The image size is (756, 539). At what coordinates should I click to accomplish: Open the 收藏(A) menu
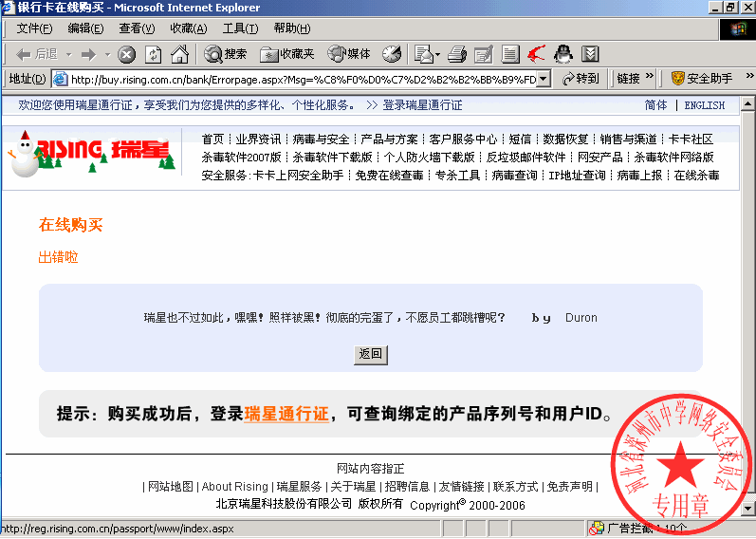(189, 28)
